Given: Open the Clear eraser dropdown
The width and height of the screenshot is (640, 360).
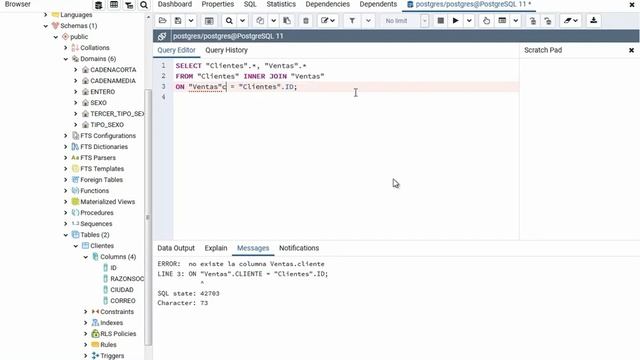Looking at the screenshot, I should [x=571, y=20].
